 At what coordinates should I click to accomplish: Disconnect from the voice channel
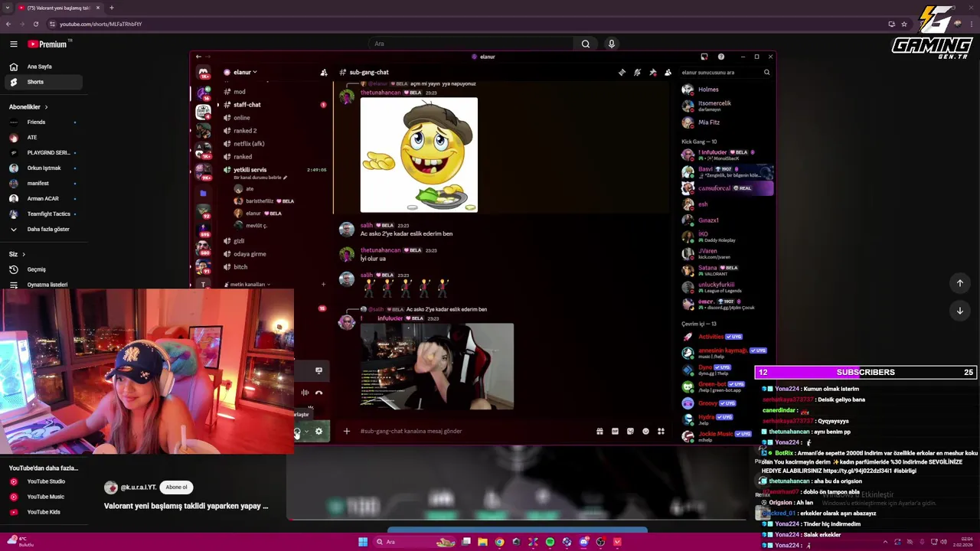click(318, 393)
